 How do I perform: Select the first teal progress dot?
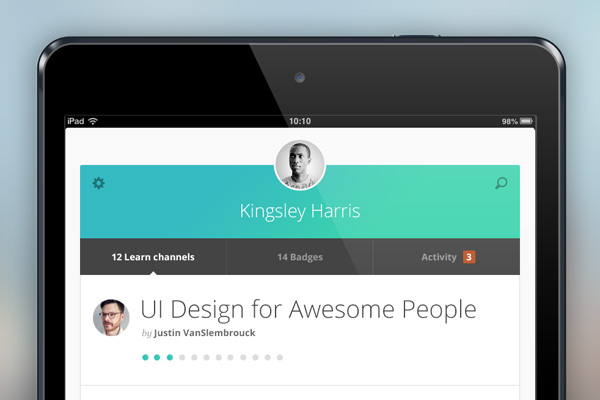(145, 357)
